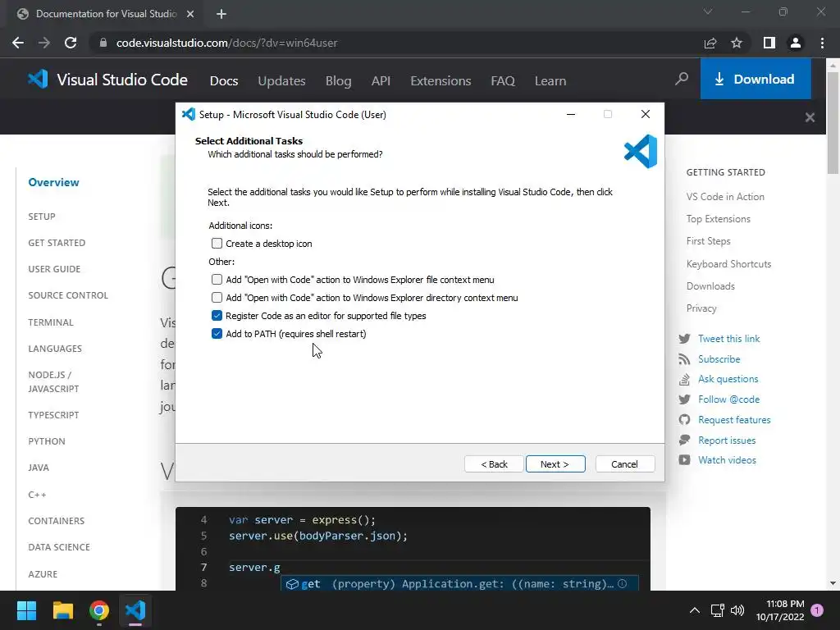Open the Windows Start menu
This screenshot has width=840, height=630.
coord(26,610)
